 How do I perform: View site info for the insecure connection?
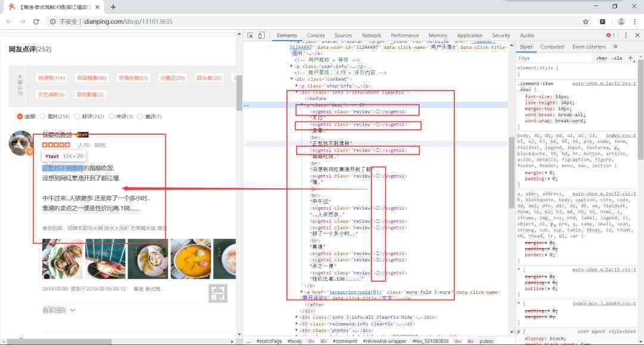52,21
